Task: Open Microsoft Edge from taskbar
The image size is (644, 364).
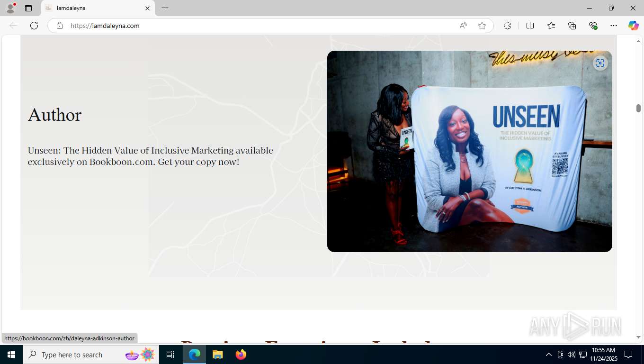Action: click(x=195, y=355)
